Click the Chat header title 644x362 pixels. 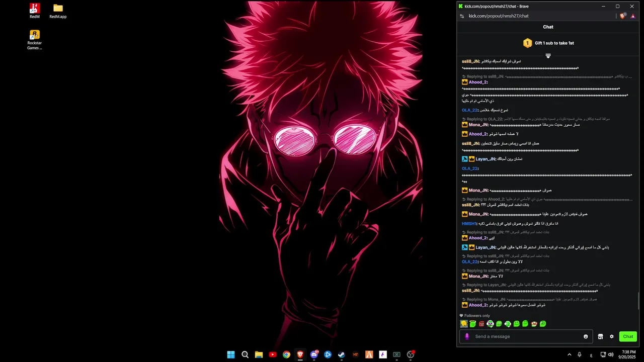pos(548,27)
